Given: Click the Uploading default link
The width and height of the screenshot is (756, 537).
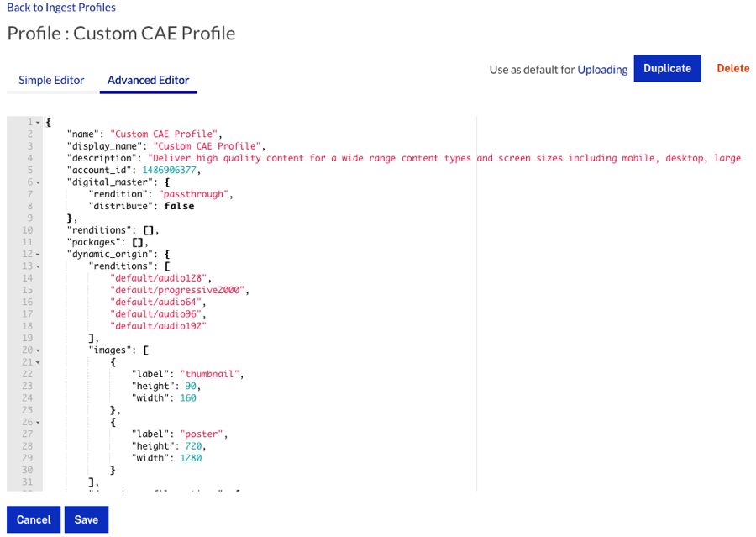Looking at the screenshot, I should point(602,70).
